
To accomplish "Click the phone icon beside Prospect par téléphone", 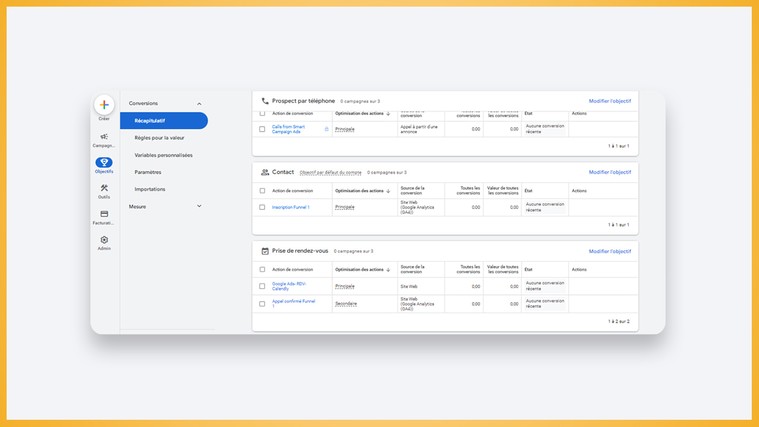I will pos(265,101).
